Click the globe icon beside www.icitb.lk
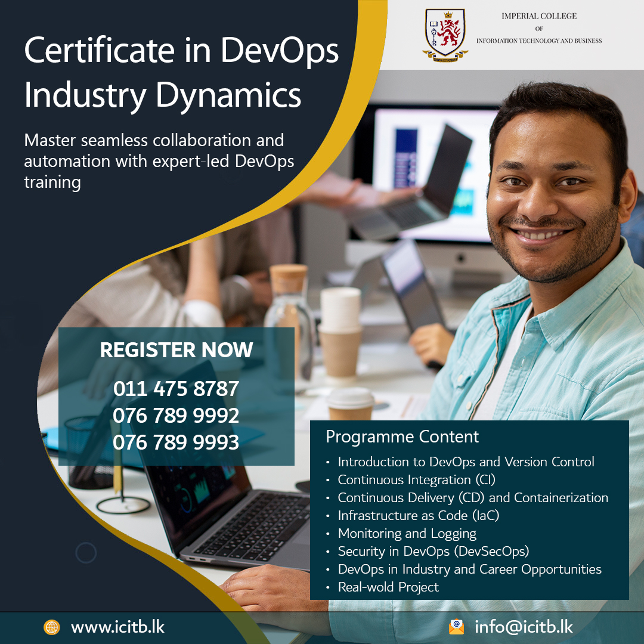Screen dimensions: 644x644 pyautogui.click(x=52, y=627)
